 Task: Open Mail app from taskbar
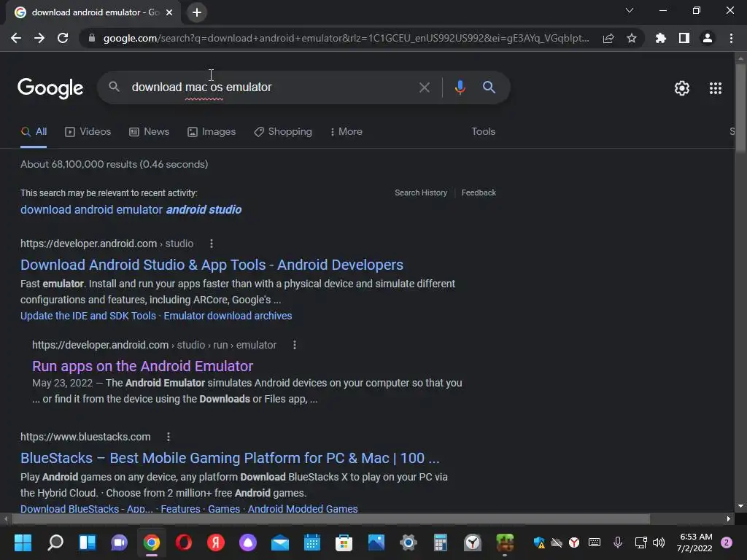click(x=280, y=542)
